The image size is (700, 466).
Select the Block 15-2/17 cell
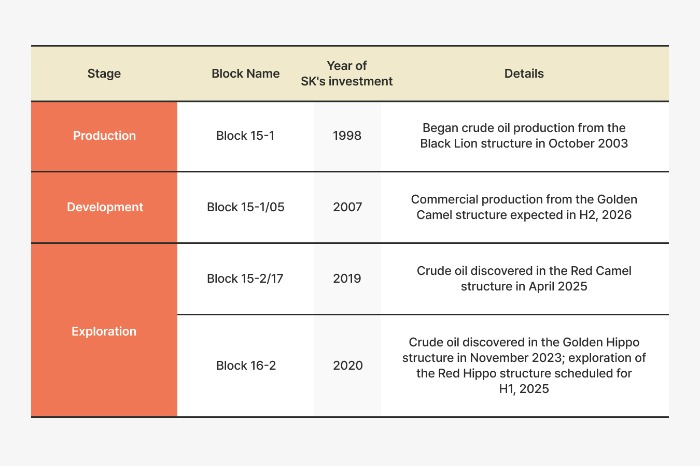(x=245, y=279)
